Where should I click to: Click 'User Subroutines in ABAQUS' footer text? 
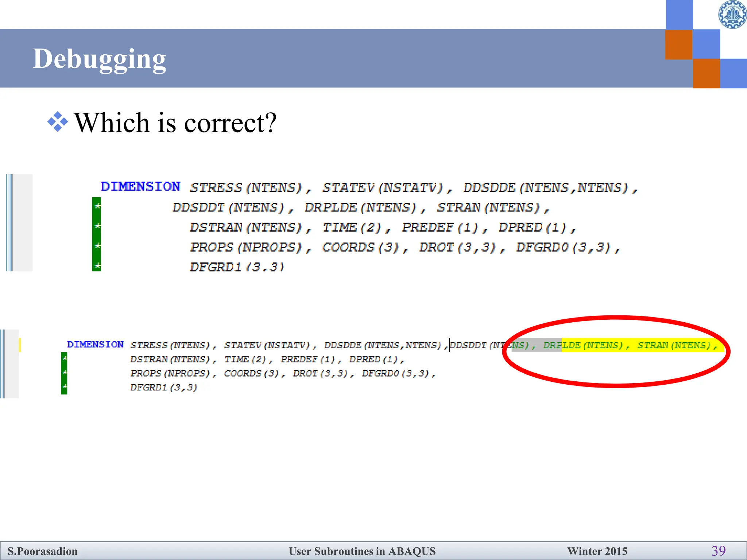point(362,551)
